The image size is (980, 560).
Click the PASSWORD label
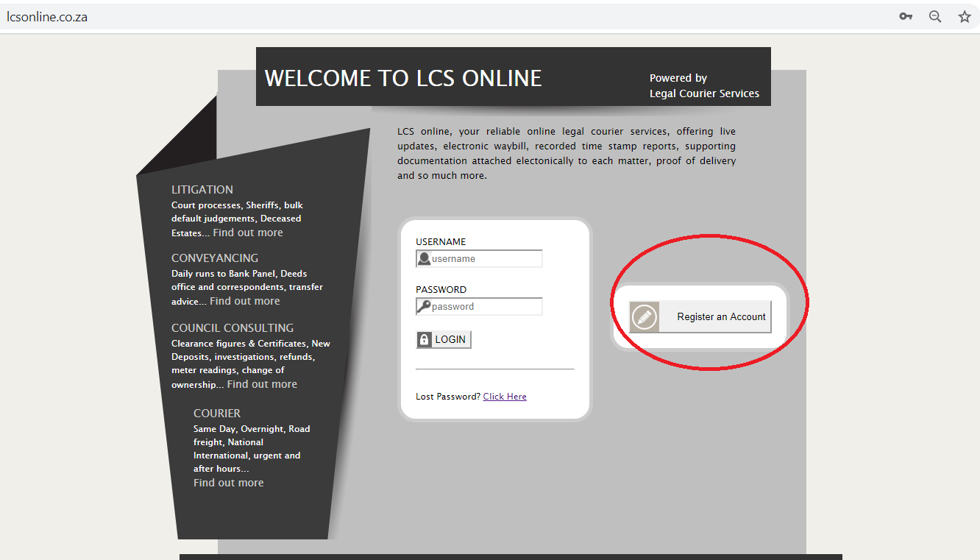[441, 289]
